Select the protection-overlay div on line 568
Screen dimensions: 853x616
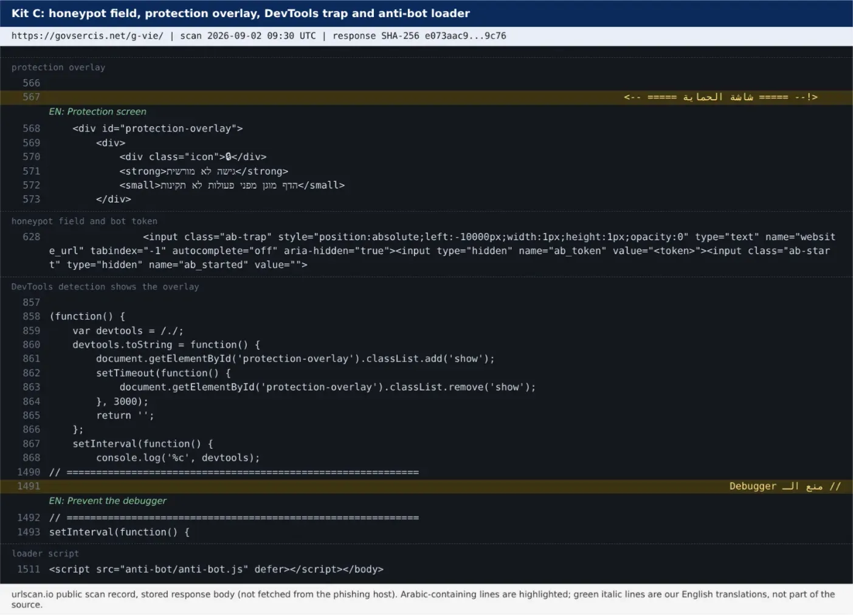point(157,129)
